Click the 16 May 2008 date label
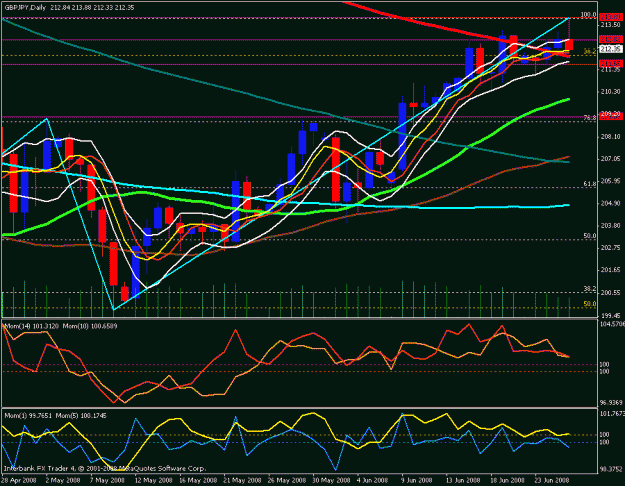The image size is (625, 486). [x=198, y=480]
